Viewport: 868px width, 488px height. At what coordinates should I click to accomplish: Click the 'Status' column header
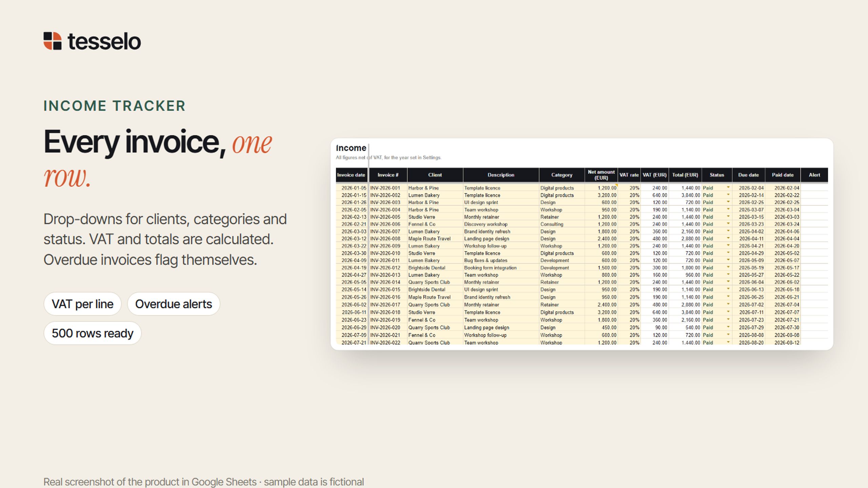tap(717, 175)
